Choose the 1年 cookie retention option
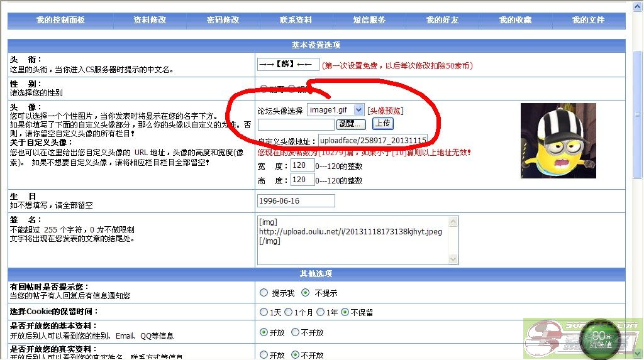The height and width of the screenshot is (360, 644). pyautogui.click(x=321, y=312)
